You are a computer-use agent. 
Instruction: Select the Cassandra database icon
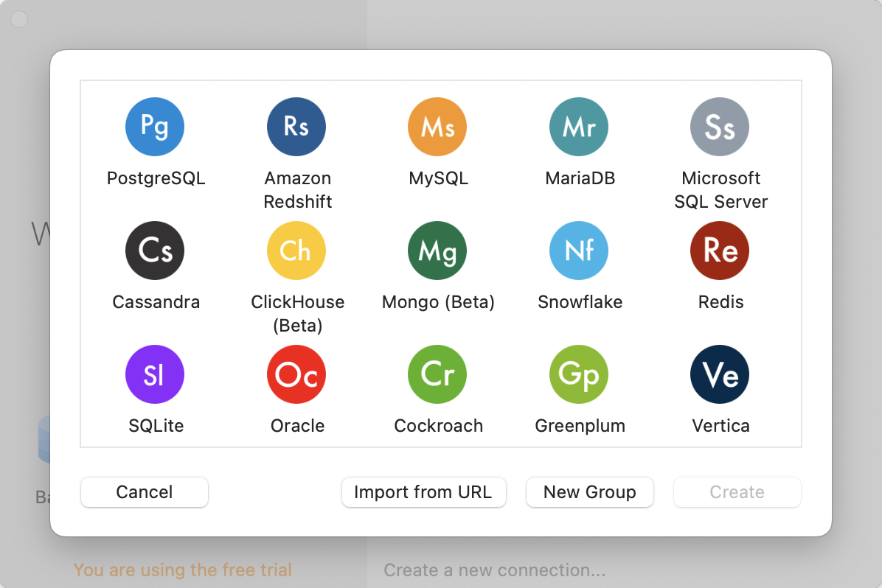coord(155,251)
